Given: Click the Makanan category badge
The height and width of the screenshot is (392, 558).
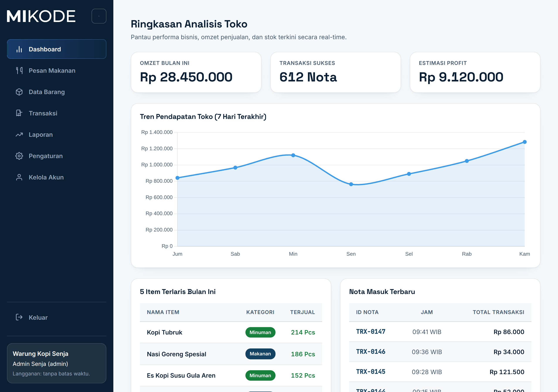Looking at the screenshot, I should click(x=260, y=354).
